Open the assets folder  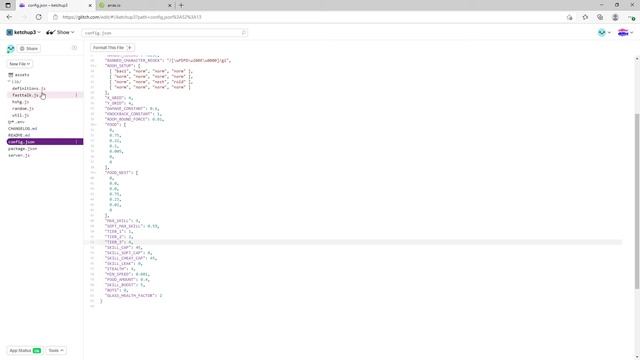coord(19,75)
